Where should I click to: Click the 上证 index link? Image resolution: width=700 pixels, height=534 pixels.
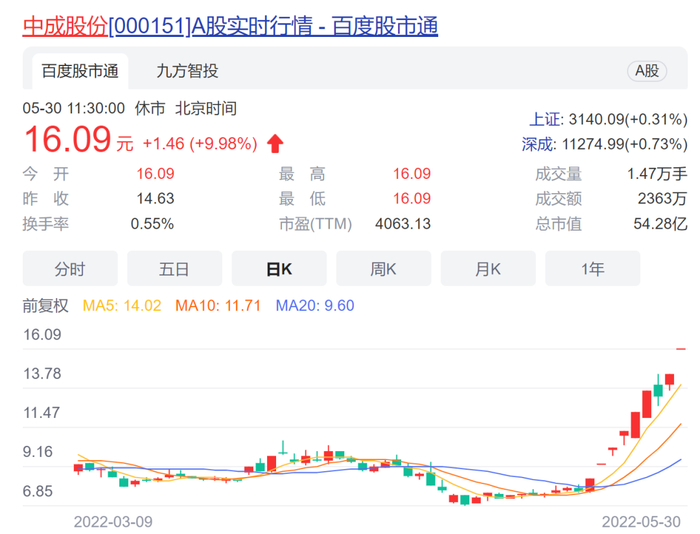(546, 120)
